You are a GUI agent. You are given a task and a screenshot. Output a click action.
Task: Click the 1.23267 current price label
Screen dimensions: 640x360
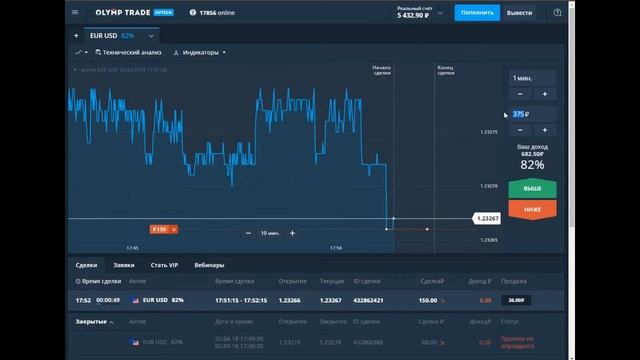[x=487, y=218]
